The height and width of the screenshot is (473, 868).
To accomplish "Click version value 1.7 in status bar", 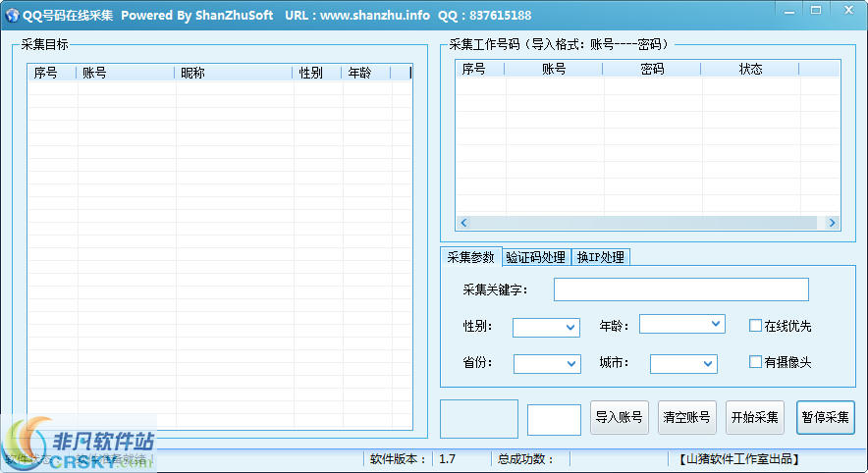I will tap(448, 459).
